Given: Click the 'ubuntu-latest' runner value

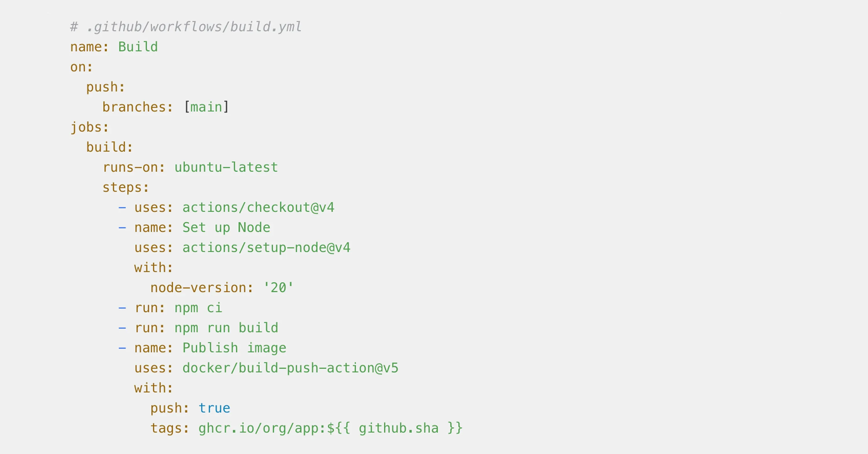Looking at the screenshot, I should (x=226, y=167).
